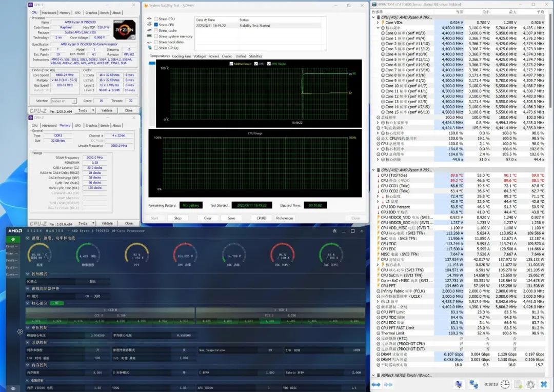Click the Preferences button in AIDA64

[x=285, y=218]
